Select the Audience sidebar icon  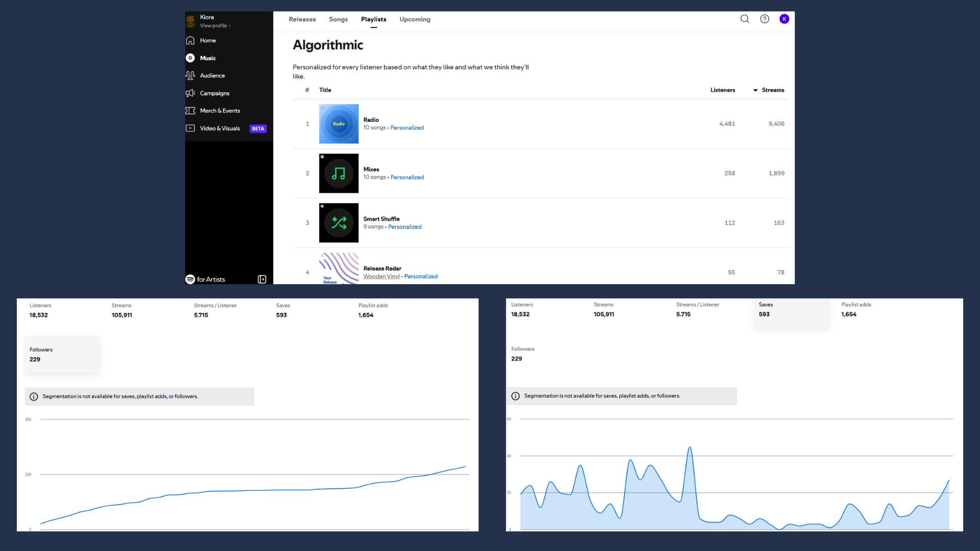[190, 76]
